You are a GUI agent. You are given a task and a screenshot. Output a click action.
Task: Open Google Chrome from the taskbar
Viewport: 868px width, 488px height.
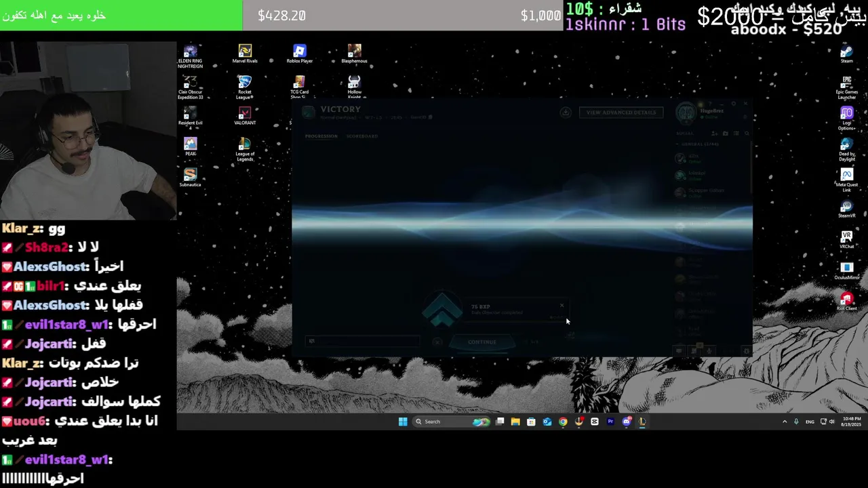pyautogui.click(x=563, y=422)
